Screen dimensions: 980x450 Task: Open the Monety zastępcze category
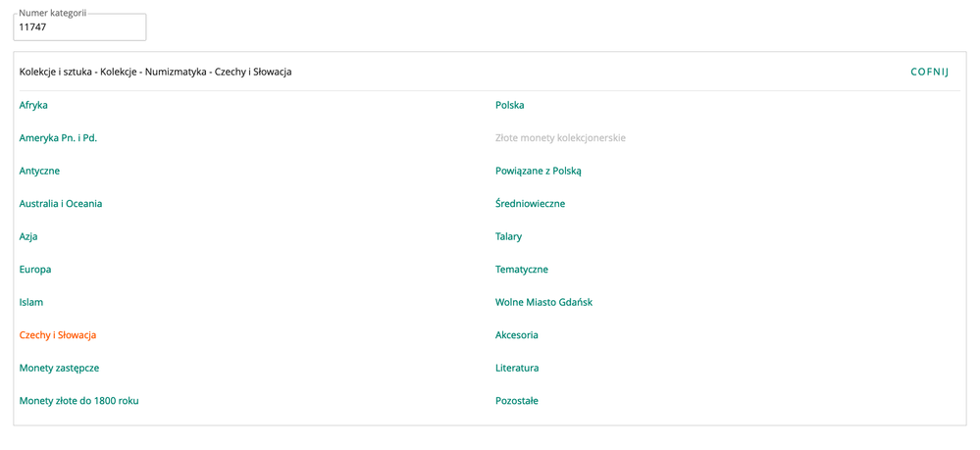(59, 368)
